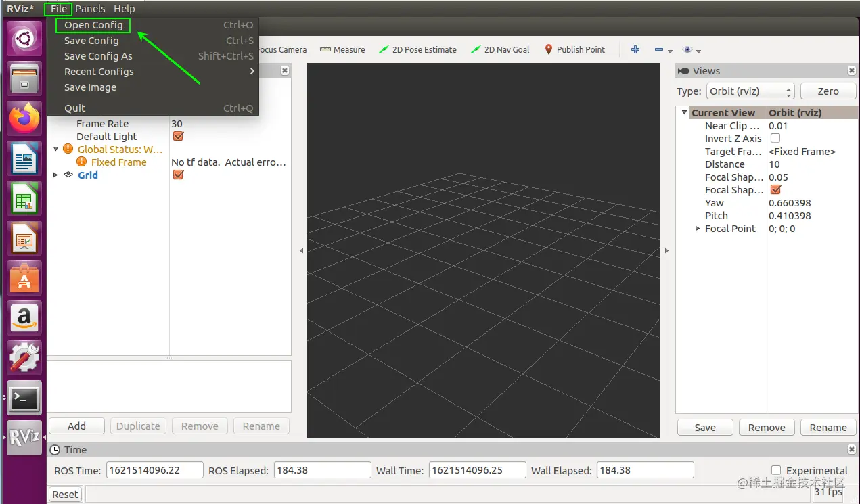Click the Views panel Remove button
This screenshot has height=504, width=860.
coord(767,428)
